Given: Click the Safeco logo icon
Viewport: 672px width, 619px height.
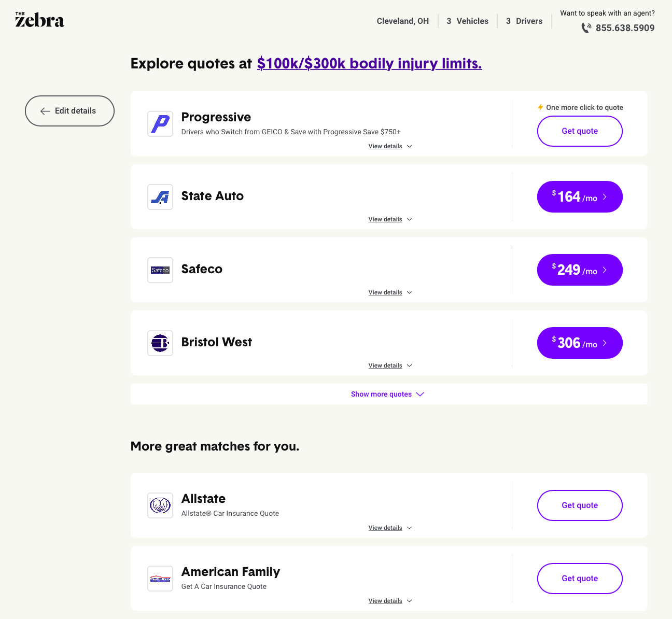Looking at the screenshot, I should click(160, 270).
